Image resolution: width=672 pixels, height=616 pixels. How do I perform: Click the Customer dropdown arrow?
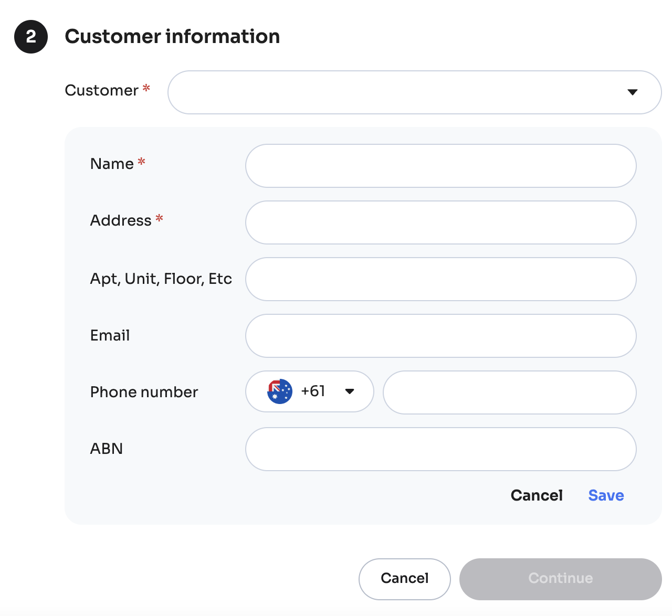[632, 92]
